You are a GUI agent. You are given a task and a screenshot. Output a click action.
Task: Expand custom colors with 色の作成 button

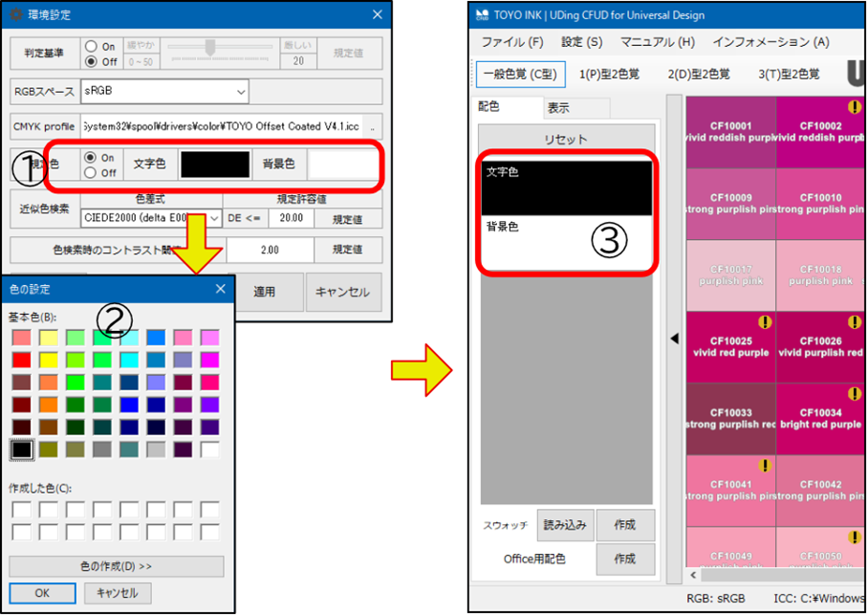(117, 565)
